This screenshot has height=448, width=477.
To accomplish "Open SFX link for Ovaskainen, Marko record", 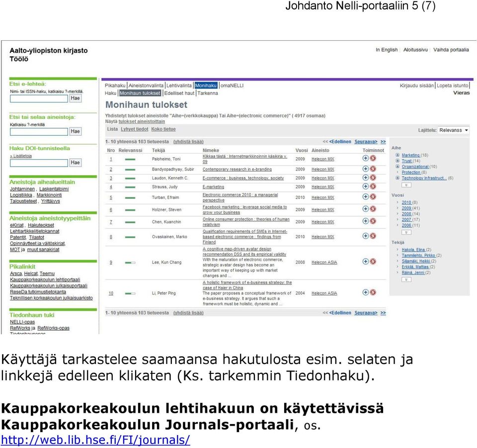I will coord(373,236).
